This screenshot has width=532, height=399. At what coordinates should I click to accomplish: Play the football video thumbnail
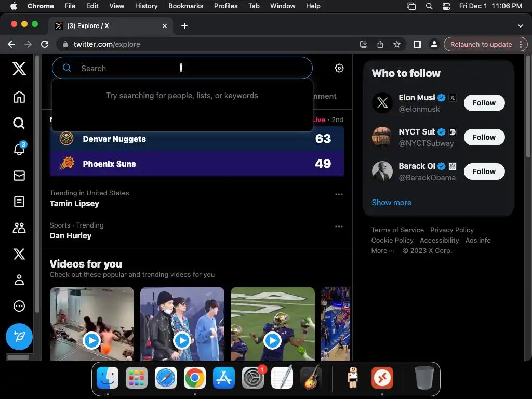272,340
